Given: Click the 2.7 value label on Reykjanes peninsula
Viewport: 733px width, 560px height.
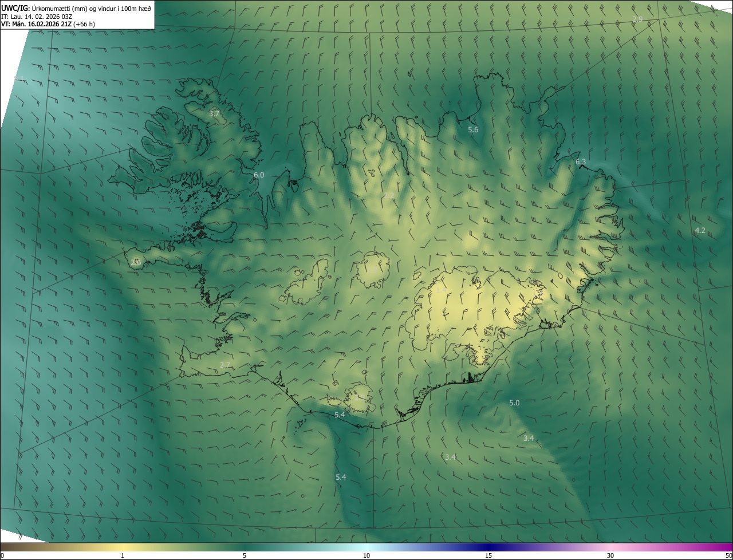Looking at the screenshot, I should [x=225, y=365].
